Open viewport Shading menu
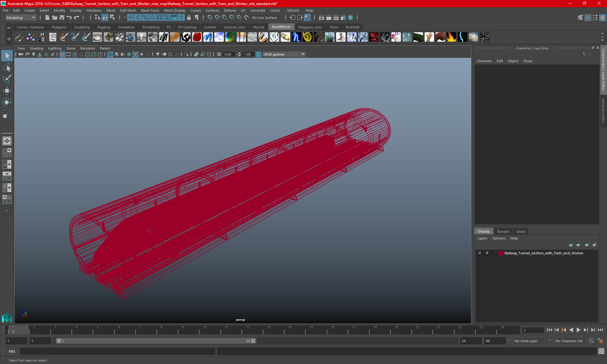The width and height of the screenshot is (607, 364). [x=36, y=48]
